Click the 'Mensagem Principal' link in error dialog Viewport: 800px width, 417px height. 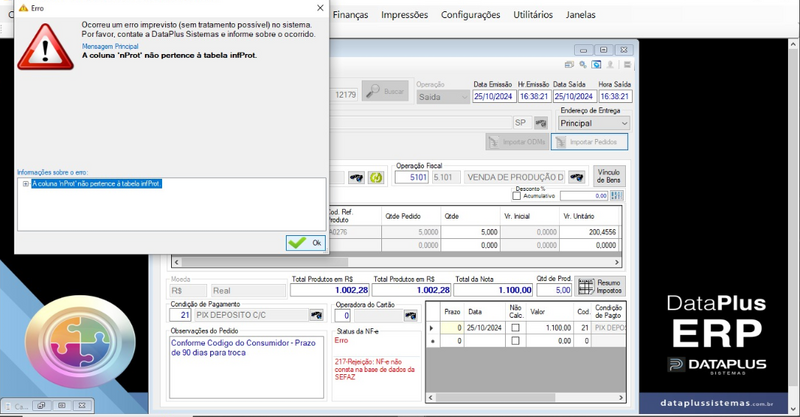click(x=110, y=46)
